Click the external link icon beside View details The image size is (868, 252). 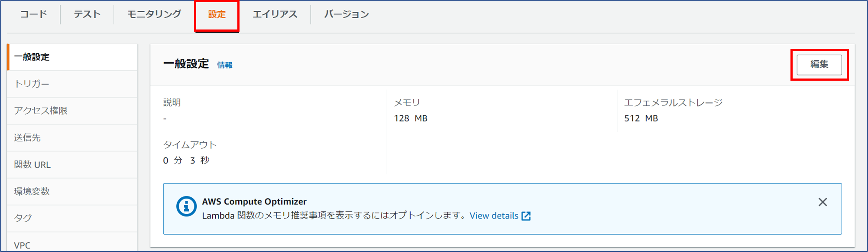(x=526, y=216)
